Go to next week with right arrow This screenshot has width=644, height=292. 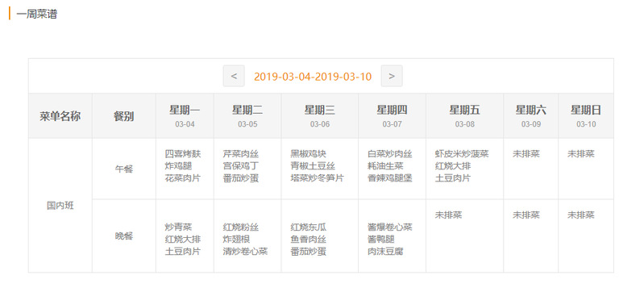point(392,76)
